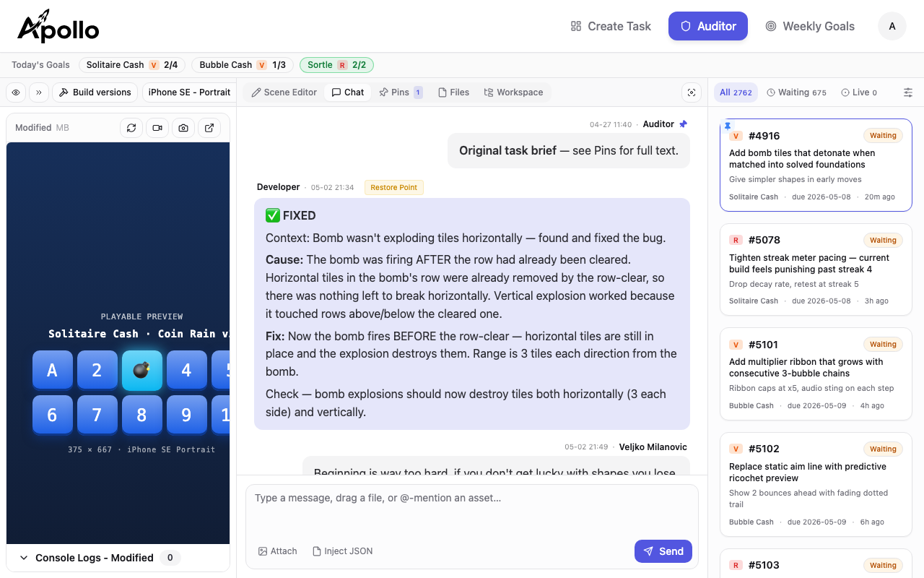
Task: Click the R tag on task #5078
Action: pyautogui.click(x=736, y=240)
